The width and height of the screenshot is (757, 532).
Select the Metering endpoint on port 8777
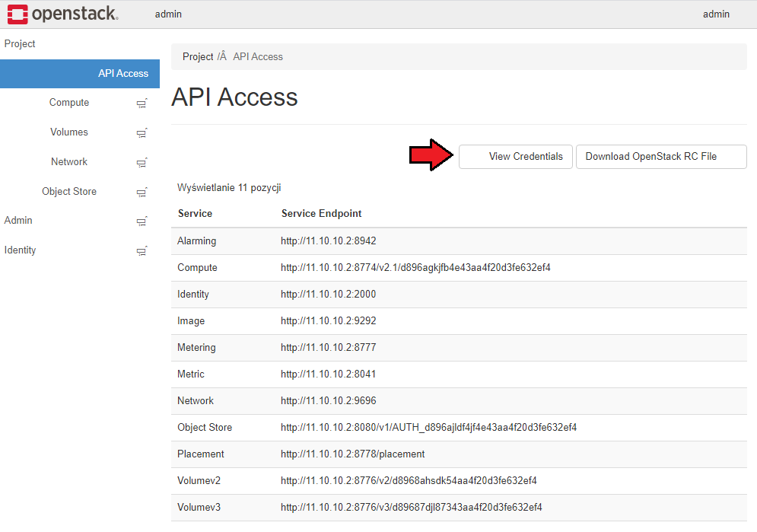coord(329,347)
